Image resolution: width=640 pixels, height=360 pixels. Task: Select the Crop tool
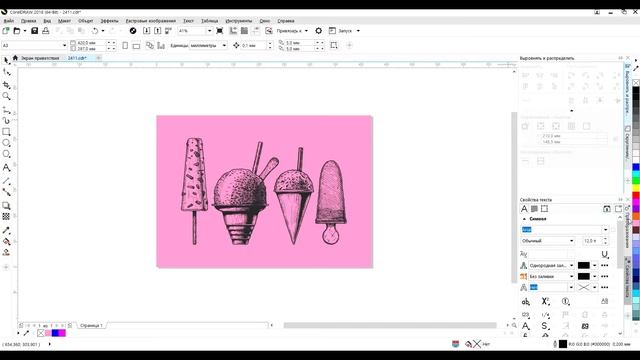6,85
